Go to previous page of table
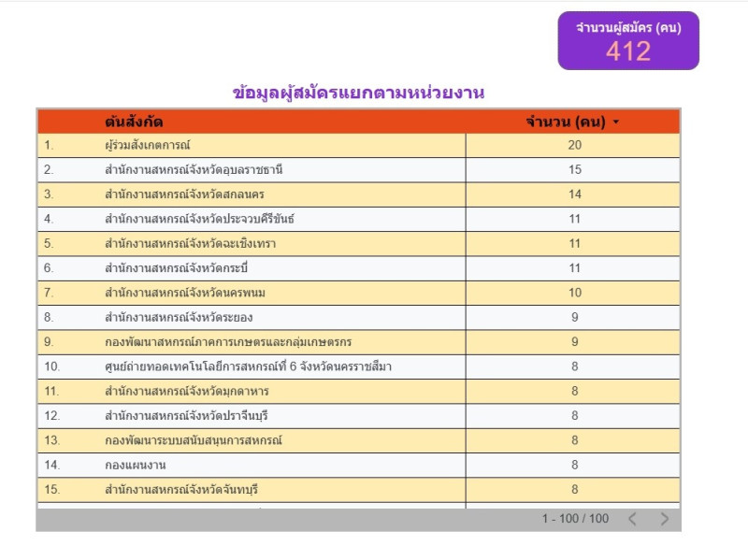Image resolution: width=748 pixels, height=560 pixels. (x=632, y=519)
